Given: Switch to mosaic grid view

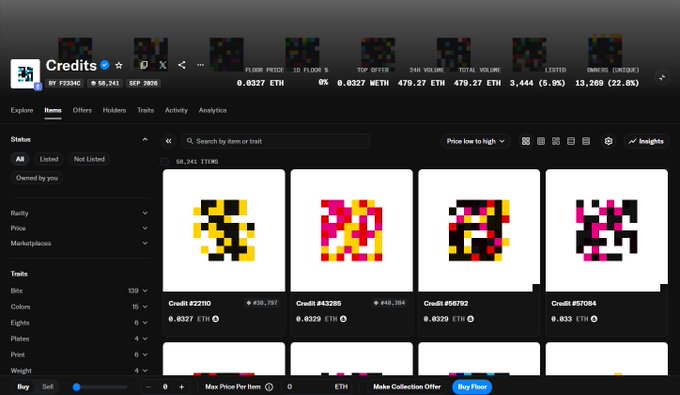Looking at the screenshot, I should pyautogui.click(x=556, y=141).
